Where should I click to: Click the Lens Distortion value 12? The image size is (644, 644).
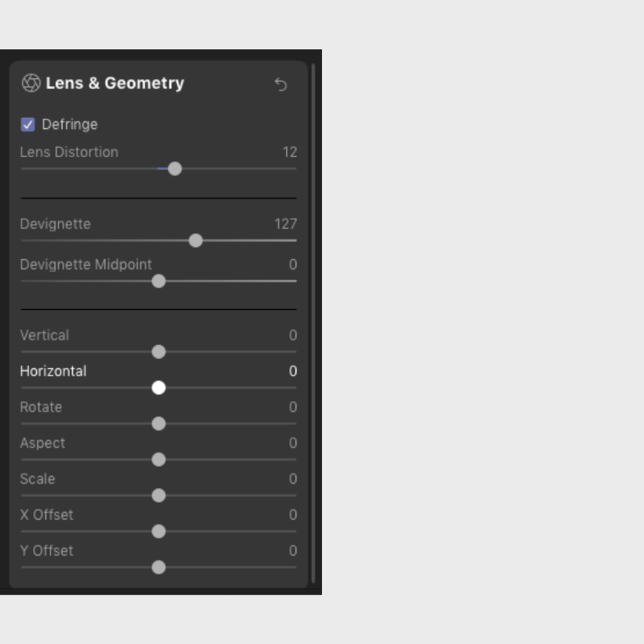point(290,153)
